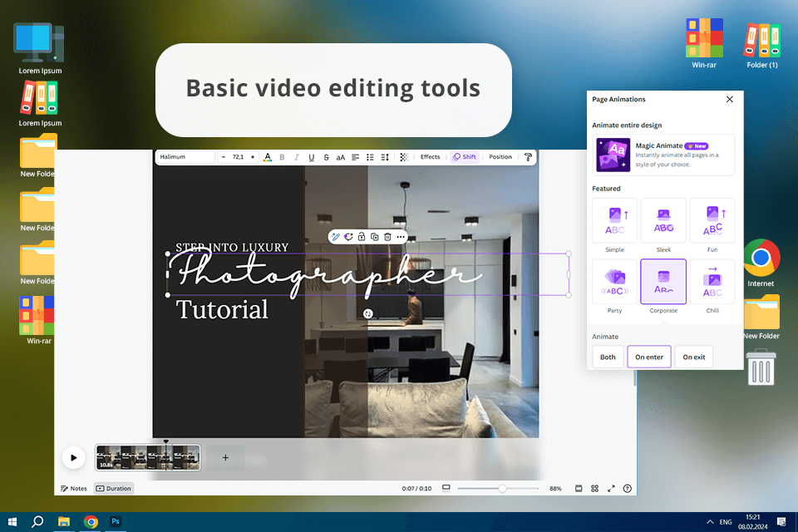The image size is (798, 532).
Task: Toggle uppercase aA text option
Action: click(x=341, y=157)
